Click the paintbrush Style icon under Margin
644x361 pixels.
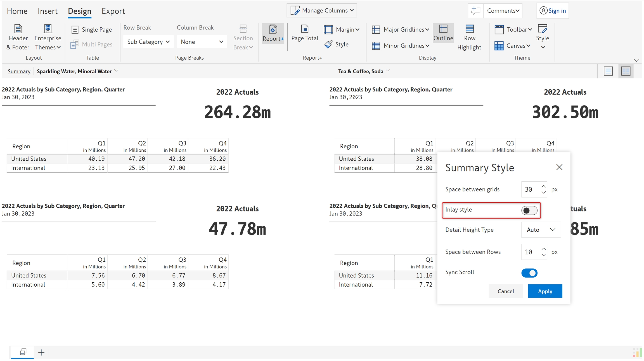click(x=329, y=44)
